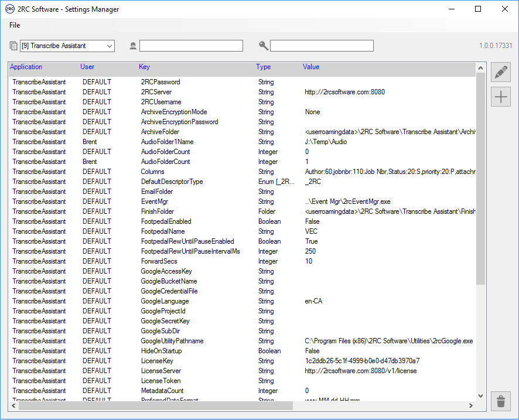Select the FootpedalRewUntilPauseIntervalMs row
Viewport: 519px width, 420px height.
(x=242, y=251)
